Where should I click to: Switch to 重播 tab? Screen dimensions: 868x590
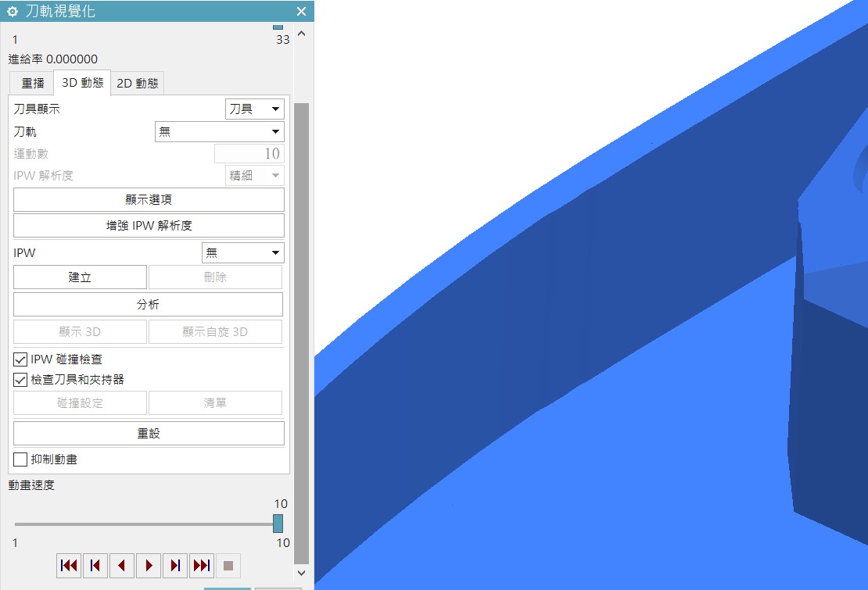coord(32,84)
